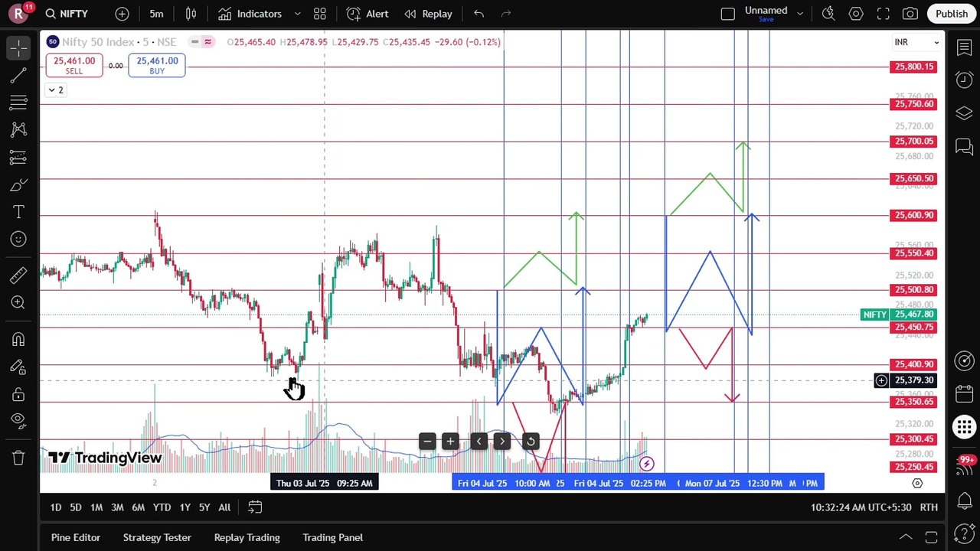Viewport: 980px width, 551px height.
Task: Create a new Alert
Action: click(367, 14)
